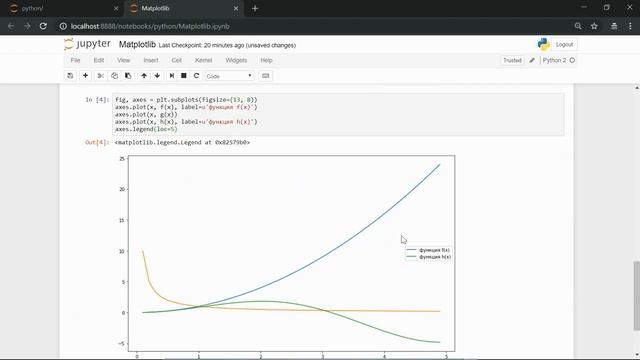Reload the browser page
This screenshot has width=640, height=360.
coord(43,26)
